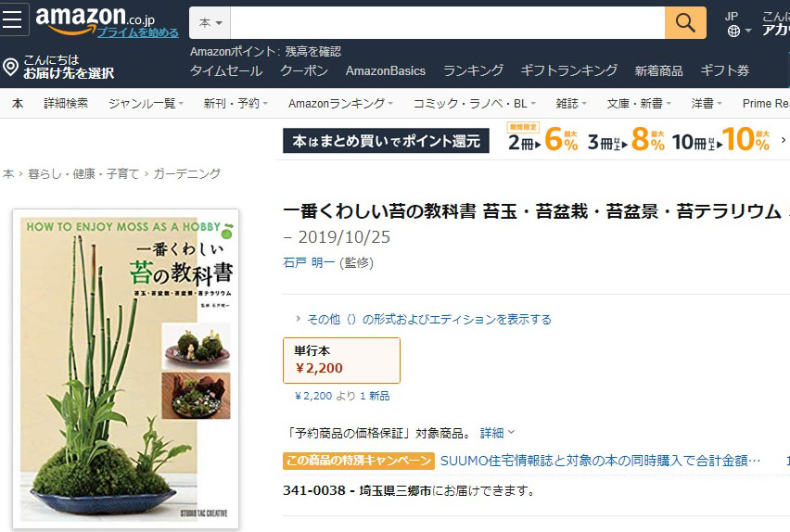This screenshot has height=532, width=790.
Task: Open the クーポン menu item
Action: (304, 70)
